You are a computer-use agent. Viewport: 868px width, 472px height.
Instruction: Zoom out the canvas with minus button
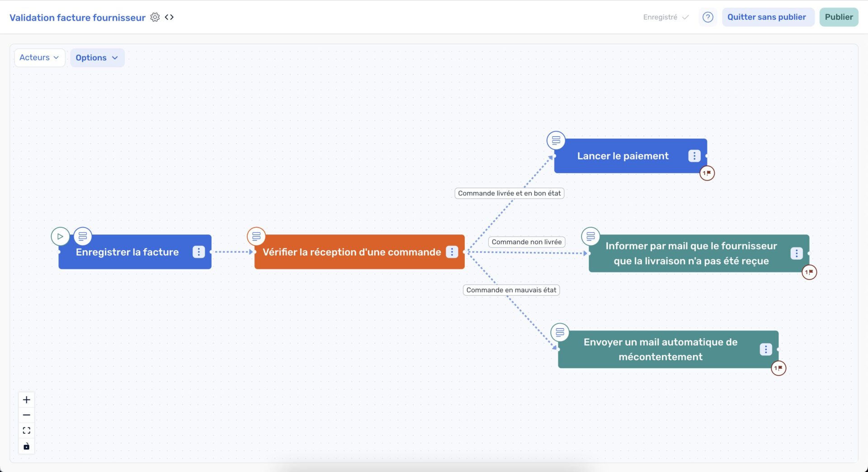point(27,415)
